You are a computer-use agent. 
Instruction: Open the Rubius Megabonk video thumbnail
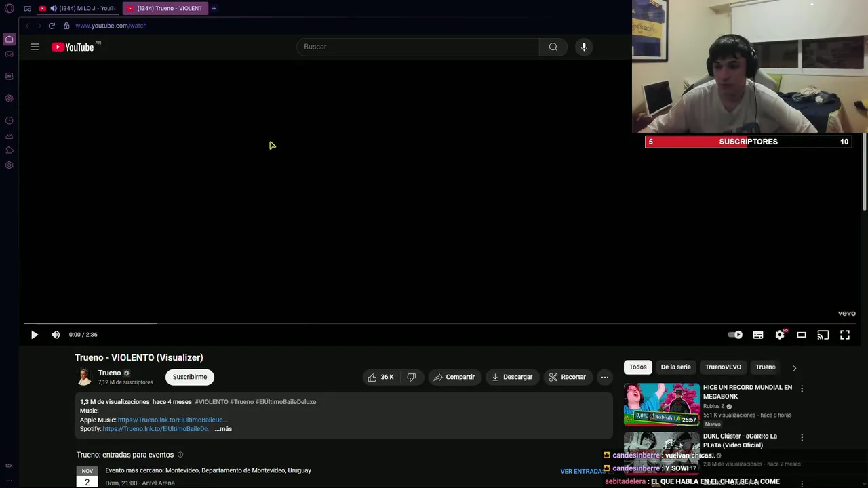click(661, 404)
